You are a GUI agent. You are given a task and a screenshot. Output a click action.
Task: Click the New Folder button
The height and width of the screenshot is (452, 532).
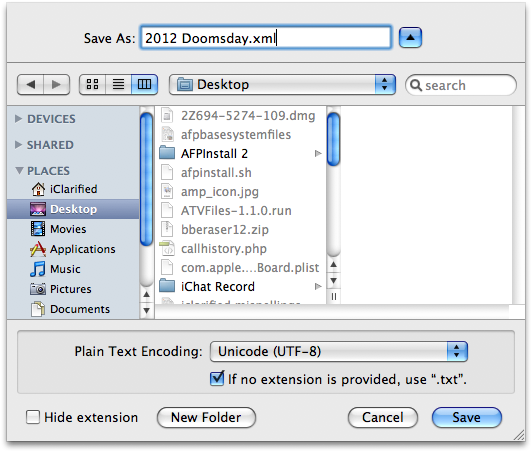click(x=206, y=417)
